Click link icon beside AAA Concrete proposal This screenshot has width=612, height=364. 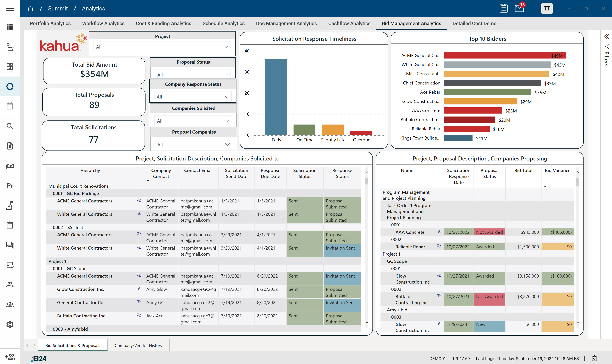439,232
